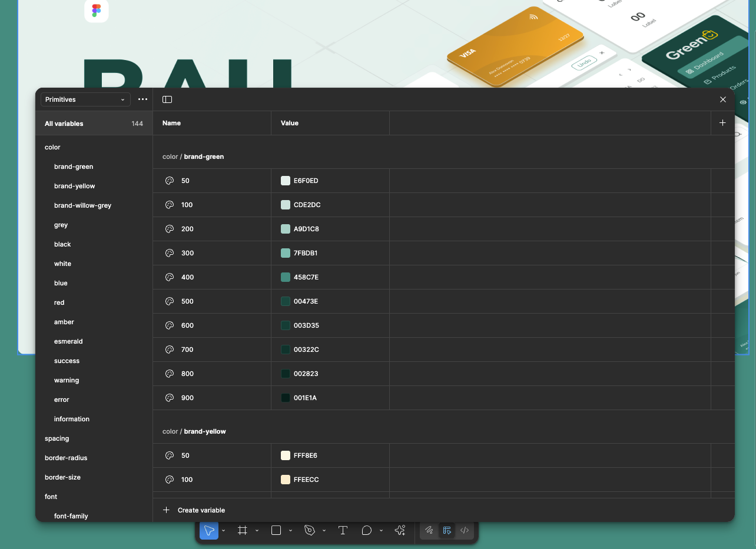This screenshot has height=549, width=756.
Task: Select the Pen tool
Action: [309, 530]
